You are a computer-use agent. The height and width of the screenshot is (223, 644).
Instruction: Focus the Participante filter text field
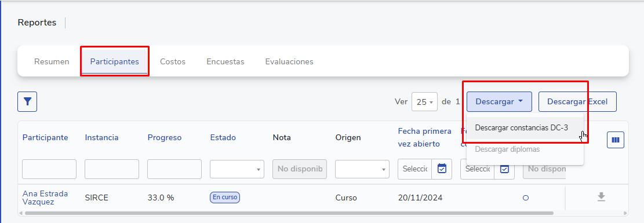(49, 169)
